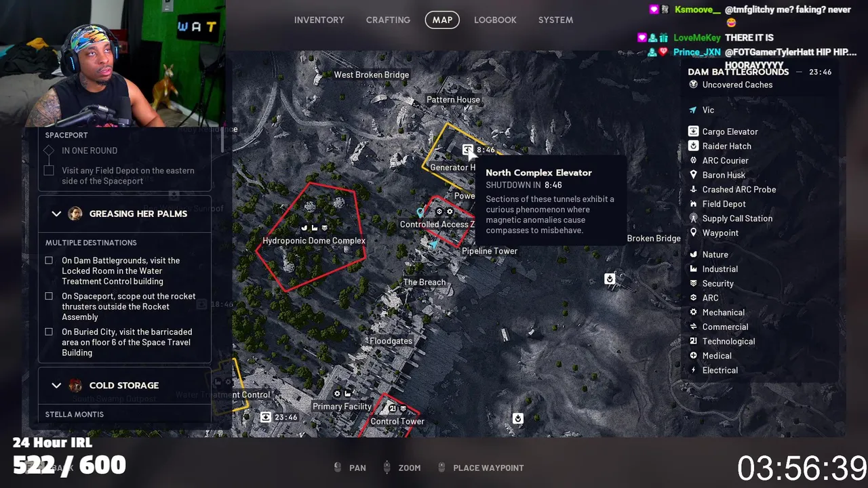
Task: Click the quest panel scrollbar
Action: (222, 140)
